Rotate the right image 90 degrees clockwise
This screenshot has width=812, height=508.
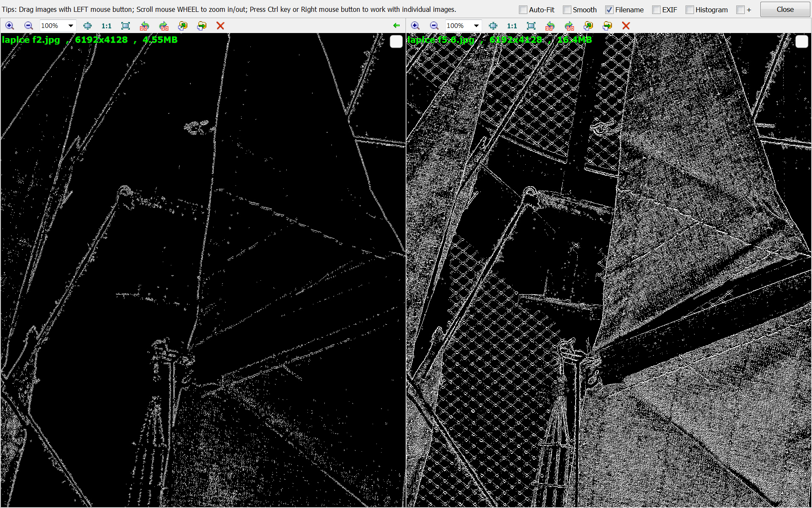tap(570, 26)
